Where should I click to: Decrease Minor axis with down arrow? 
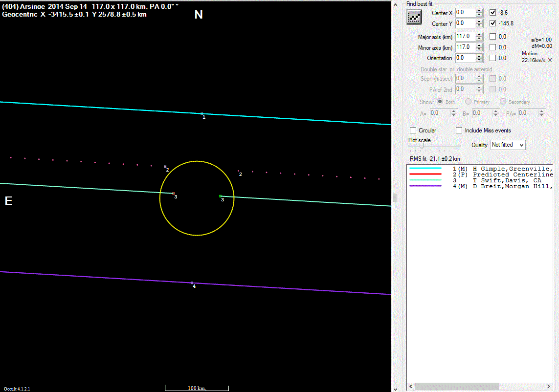[x=479, y=49]
